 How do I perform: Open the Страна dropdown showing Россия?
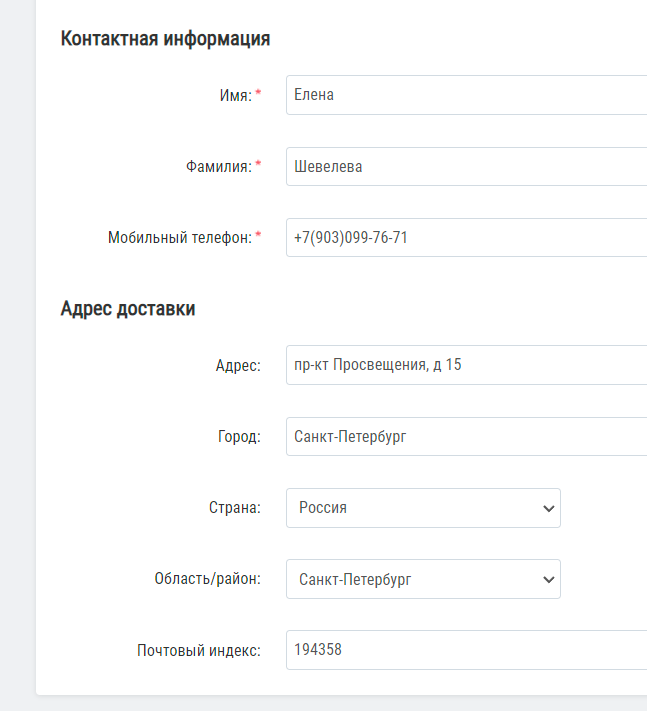coord(423,508)
